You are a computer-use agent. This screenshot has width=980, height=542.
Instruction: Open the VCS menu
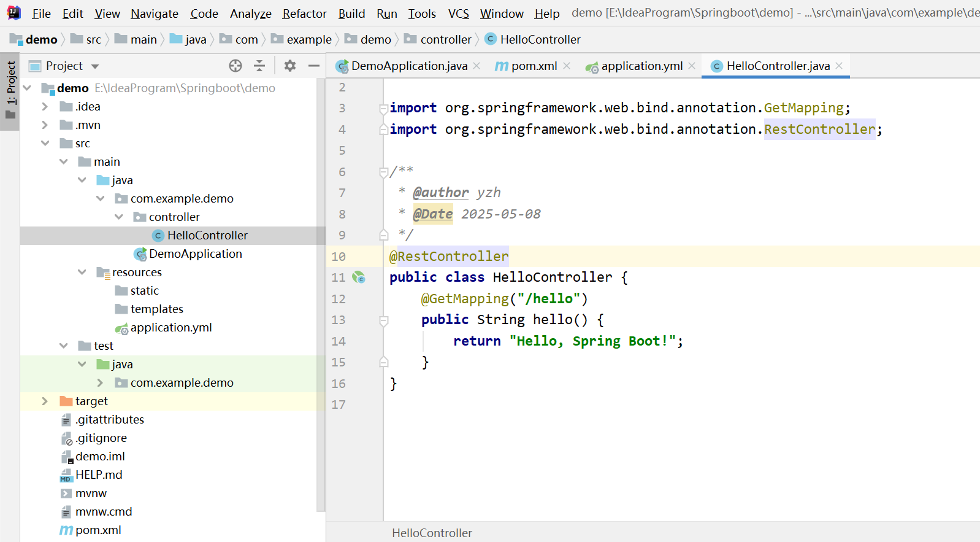(459, 14)
